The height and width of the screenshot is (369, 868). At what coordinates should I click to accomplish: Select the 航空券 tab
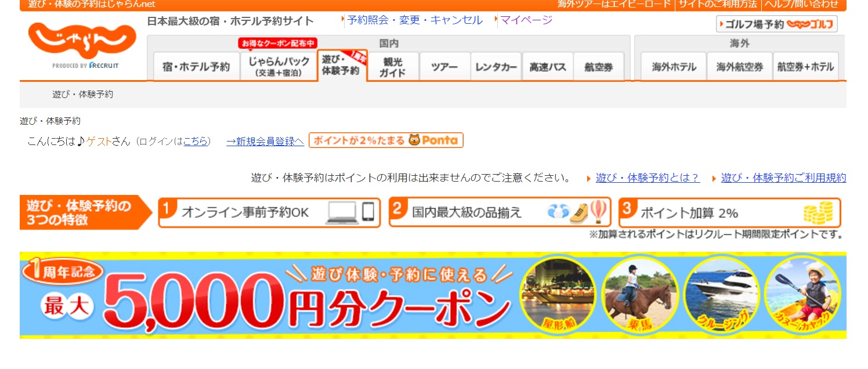click(x=599, y=67)
